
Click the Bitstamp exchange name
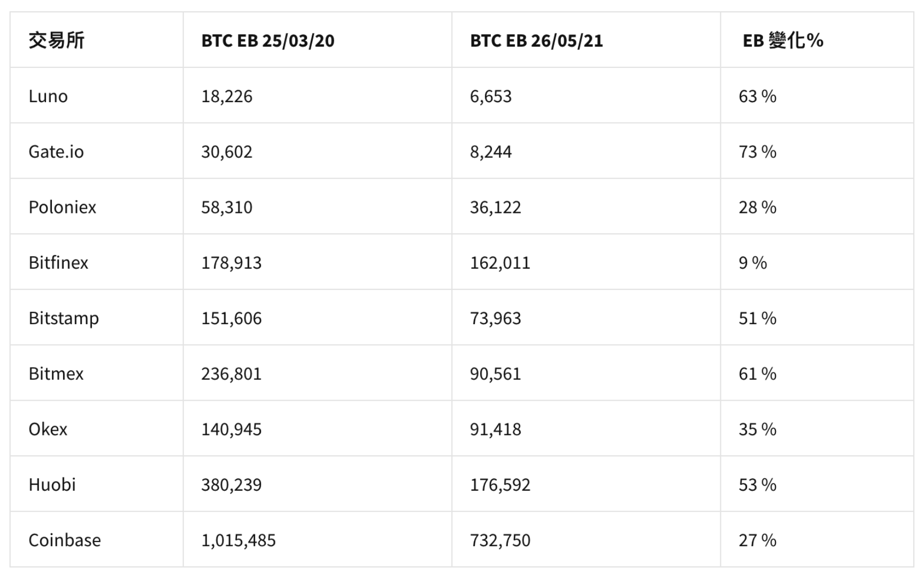64,318
